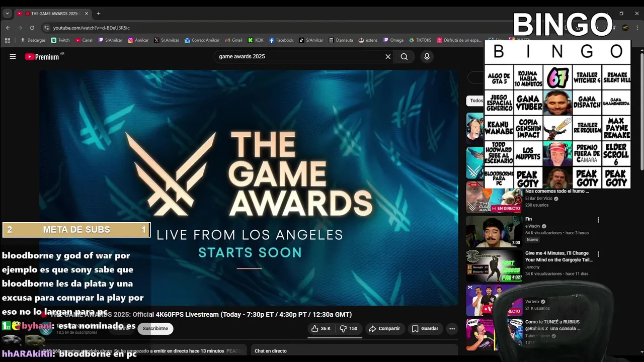Open a new browser tab
The image size is (644, 362).
(99, 14)
